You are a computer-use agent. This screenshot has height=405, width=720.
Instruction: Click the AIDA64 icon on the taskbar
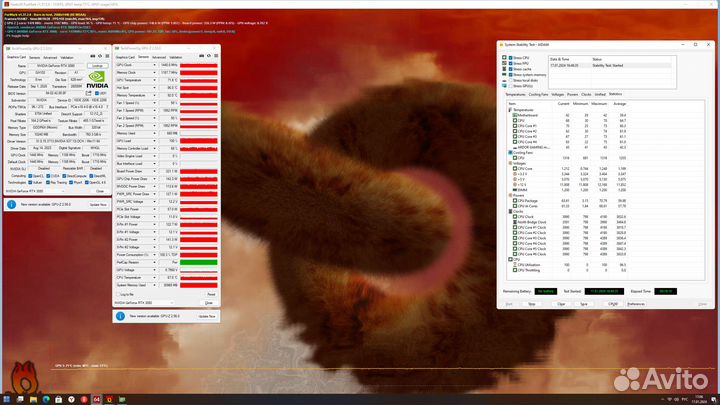click(x=97, y=399)
